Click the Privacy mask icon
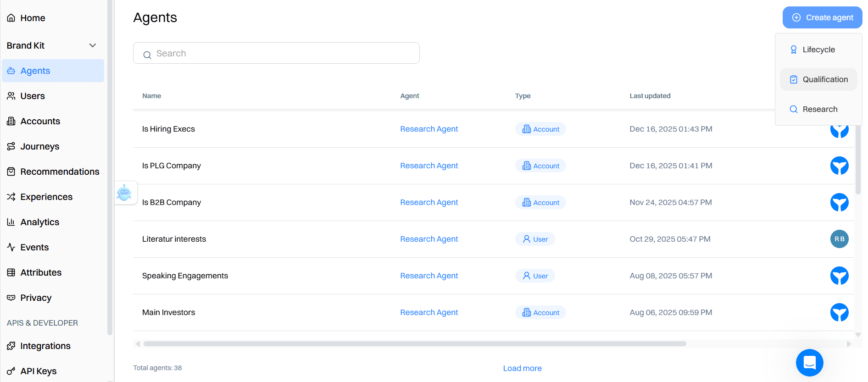 11,298
